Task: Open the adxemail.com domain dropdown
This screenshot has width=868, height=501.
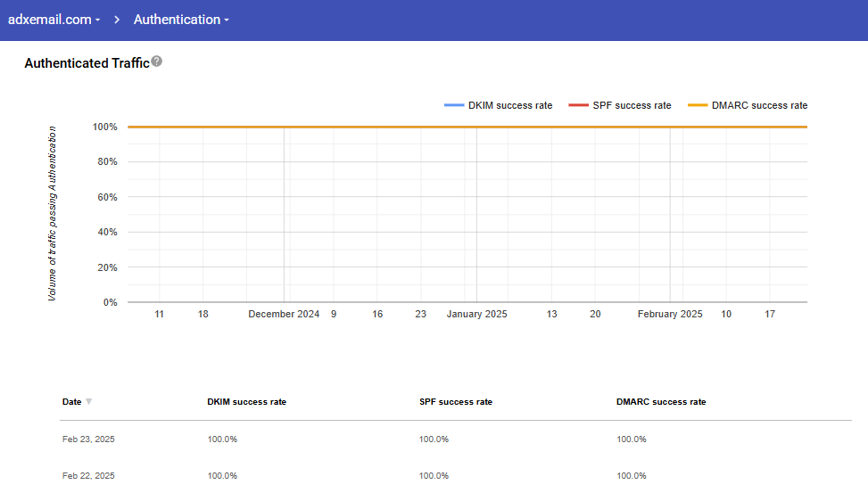Action: [54, 20]
